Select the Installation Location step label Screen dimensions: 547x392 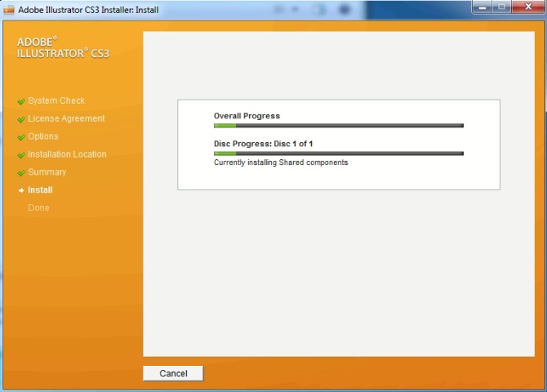(x=67, y=154)
